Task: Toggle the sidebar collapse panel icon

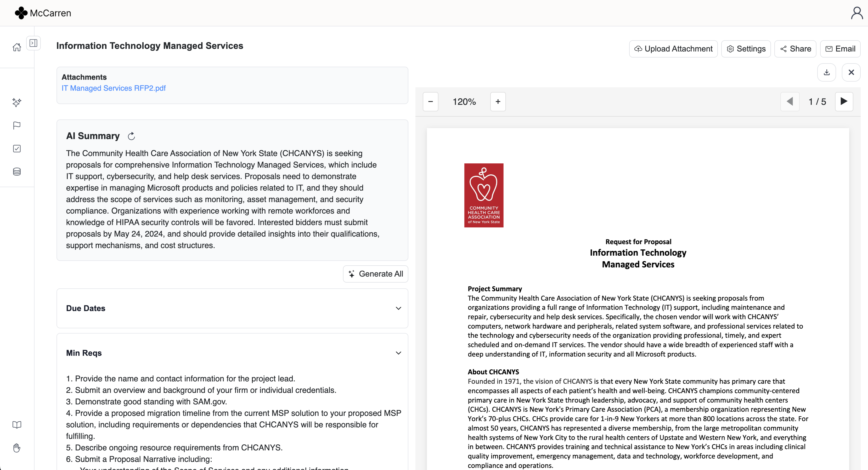Action: click(x=33, y=43)
